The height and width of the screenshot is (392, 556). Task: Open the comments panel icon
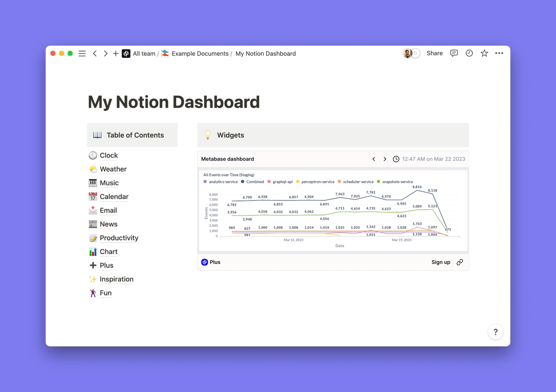click(x=454, y=53)
